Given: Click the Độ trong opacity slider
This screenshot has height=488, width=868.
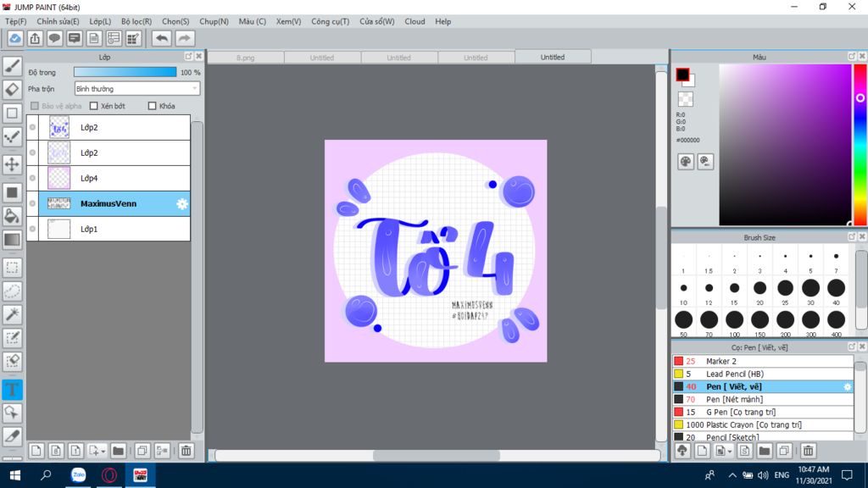Looking at the screenshot, I should pyautogui.click(x=125, y=72).
